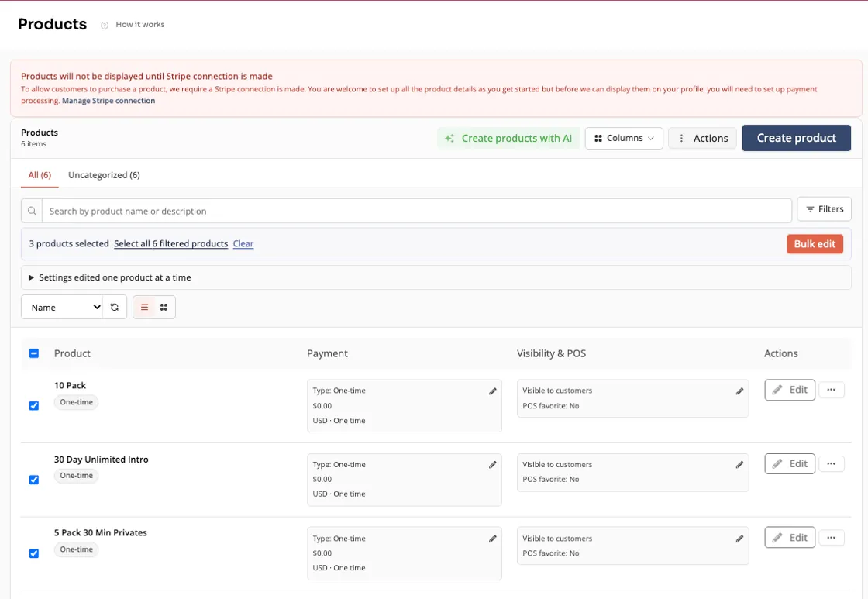Click One-time tag under 10 Pack
The height and width of the screenshot is (599, 868).
(77, 402)
